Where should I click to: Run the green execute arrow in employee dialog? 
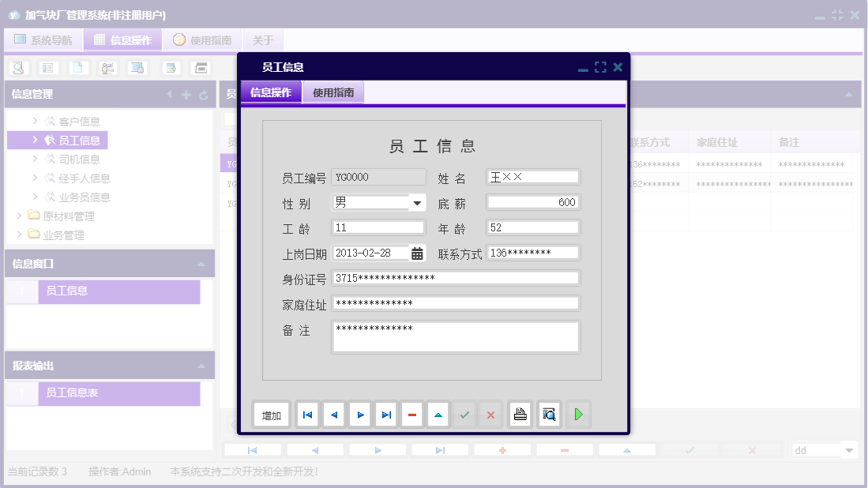click(578, 414)
